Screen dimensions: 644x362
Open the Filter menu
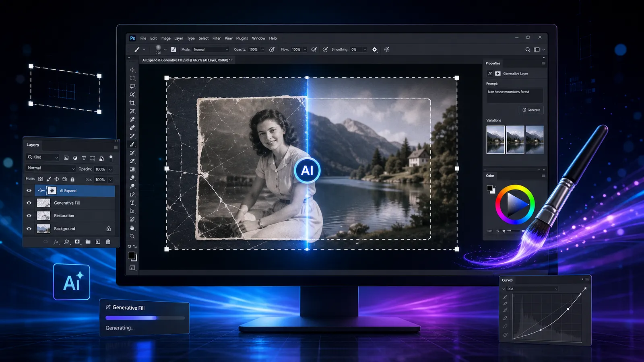coord(217,38)
